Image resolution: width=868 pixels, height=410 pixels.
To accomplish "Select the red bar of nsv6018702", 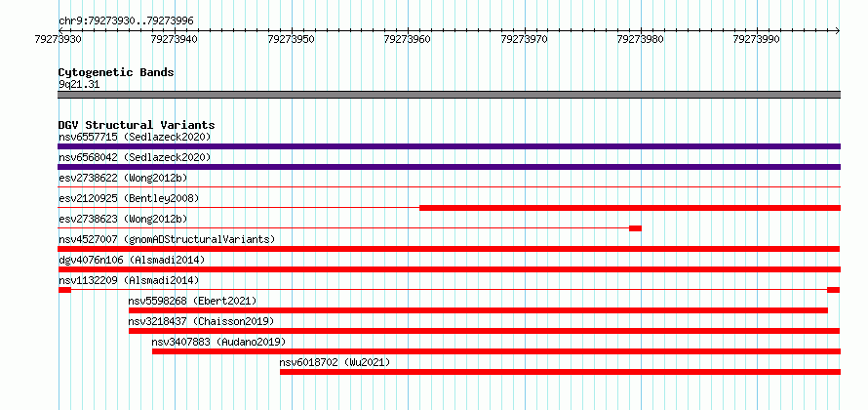I will pyautogui.click(x=560, y=372).
